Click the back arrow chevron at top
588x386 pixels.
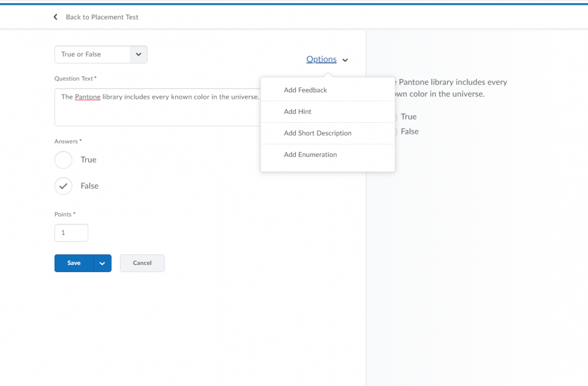(x=55, y=16)
